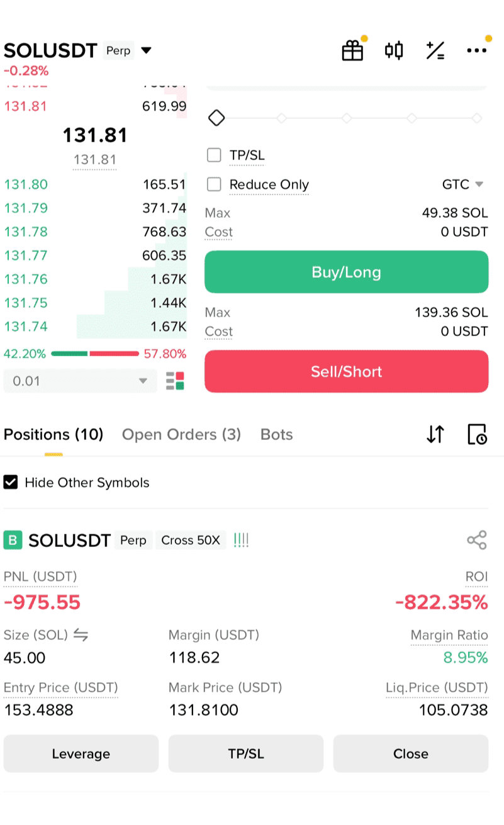Change the order book layout icon
Viewport: 504px width, 825px height.
(175, 381)
